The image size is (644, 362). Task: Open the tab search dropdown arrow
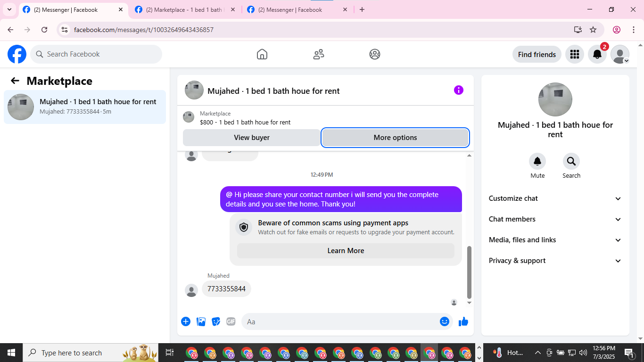tap(9, 9)
